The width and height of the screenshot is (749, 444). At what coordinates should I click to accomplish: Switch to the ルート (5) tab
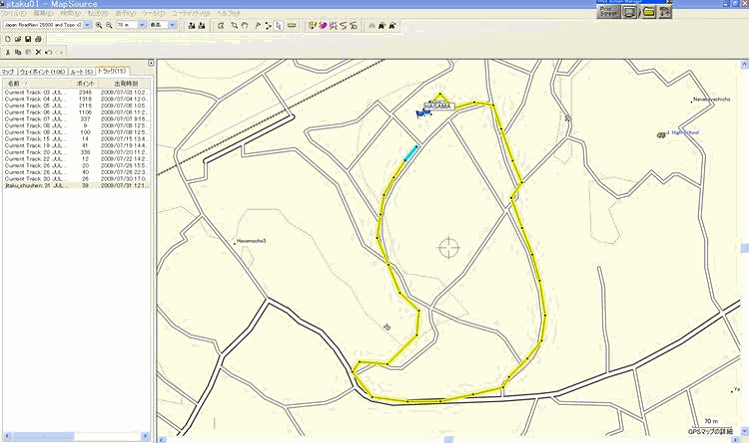pyautogui.click(x=82, y=72)
